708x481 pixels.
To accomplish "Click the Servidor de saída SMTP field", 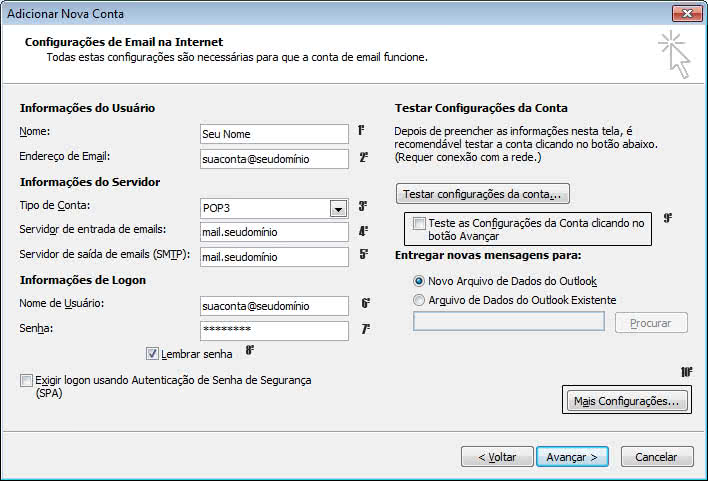I will (274, 257).
